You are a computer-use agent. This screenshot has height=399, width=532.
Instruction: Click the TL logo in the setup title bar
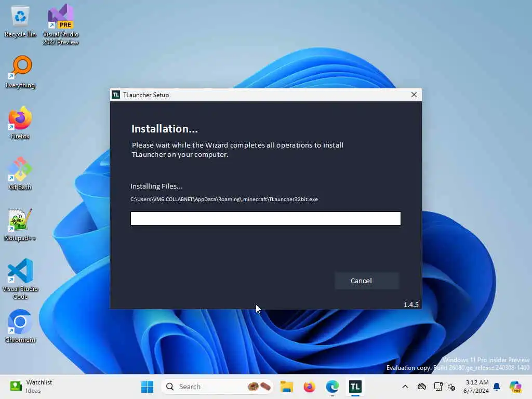coord(116,95)
